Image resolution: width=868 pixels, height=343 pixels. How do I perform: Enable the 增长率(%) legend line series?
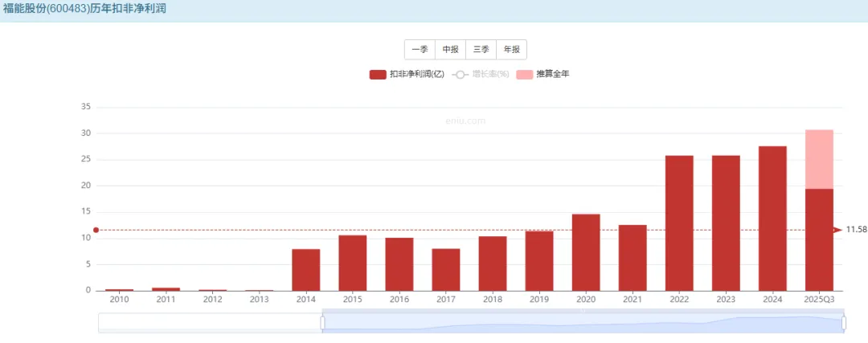coord(481,74)
